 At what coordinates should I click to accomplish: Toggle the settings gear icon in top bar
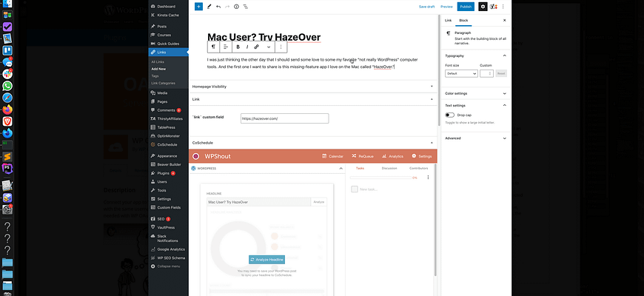click(x=483, y=7)
